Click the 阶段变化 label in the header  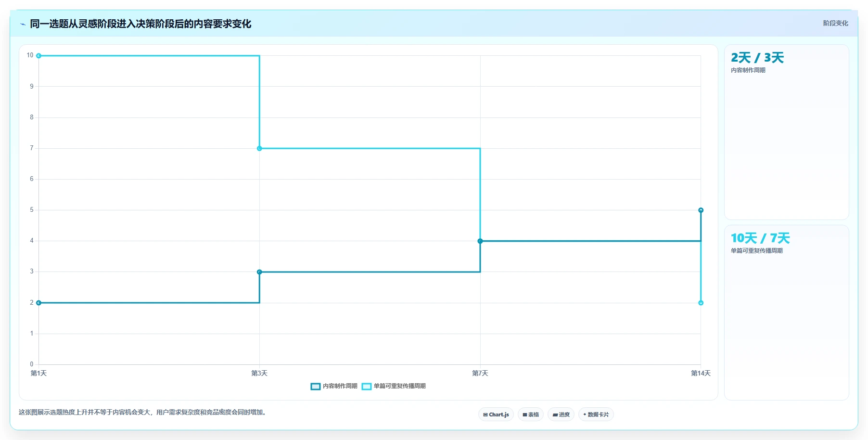pyautogui.click(x=835, y=23)
